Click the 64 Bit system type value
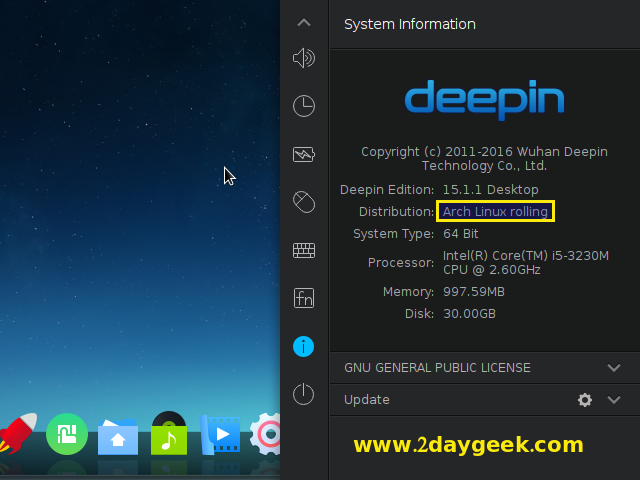 pyautogui.click(x=460, y=233)
